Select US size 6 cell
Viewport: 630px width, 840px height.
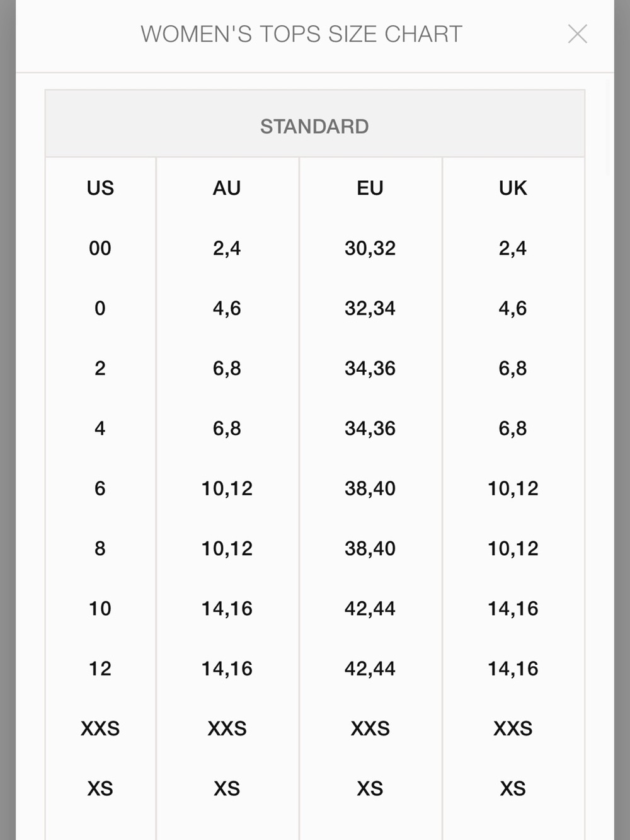click(x=100, y=488)
